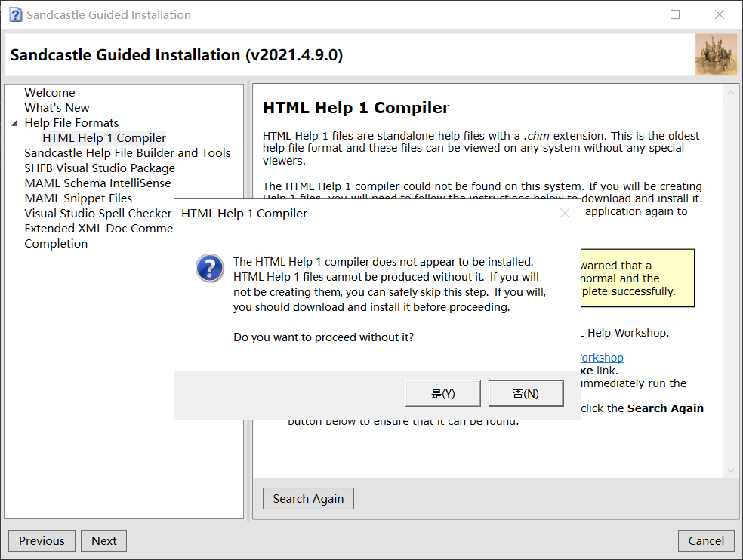Click 否(N) to decline proceeding
Screen dimensions: 743x560
526,393
